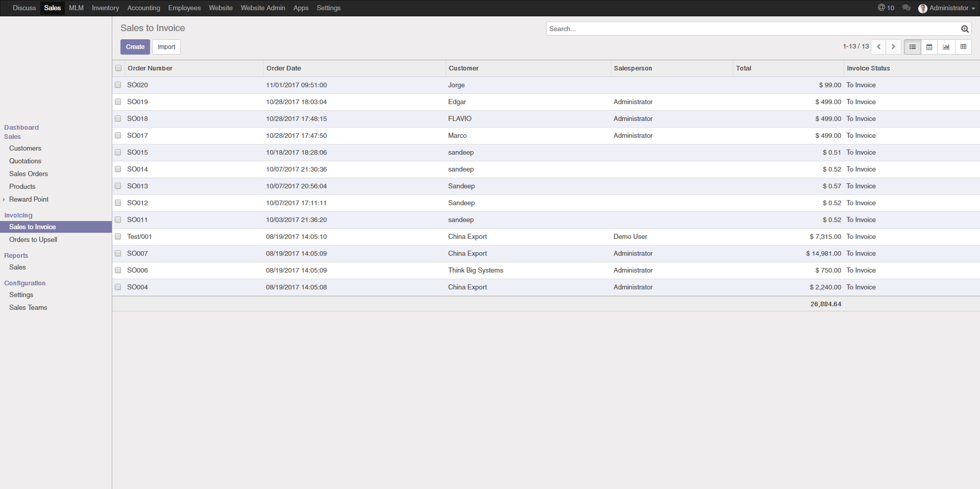This screenshot has height=489, width=980.
Task: Switch to the Inventory menu
Action: pyautogui.click(x=105, y=8)
